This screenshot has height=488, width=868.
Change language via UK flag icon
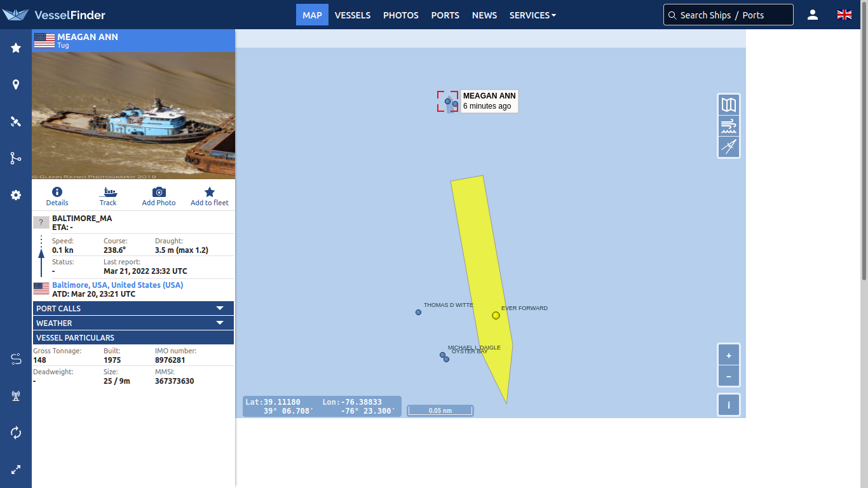click(844, 15)
